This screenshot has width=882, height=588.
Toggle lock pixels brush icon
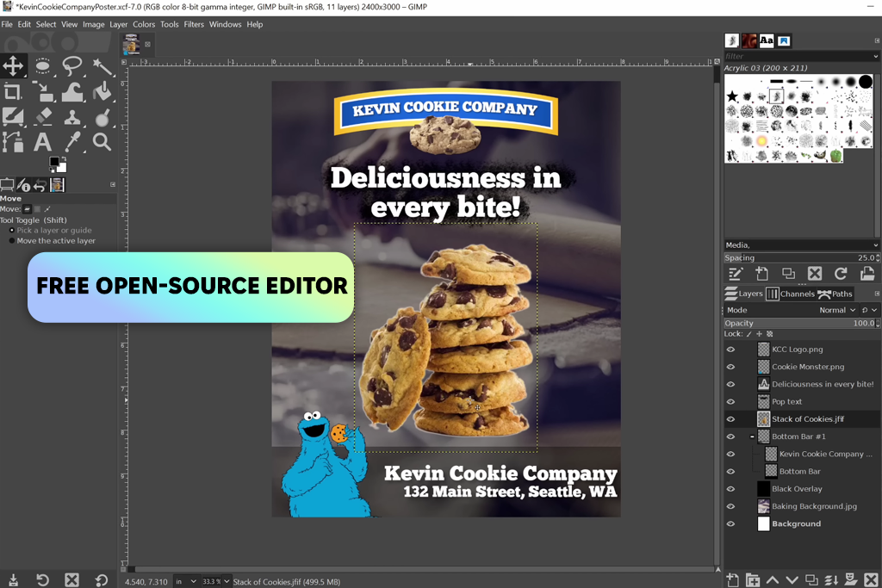point(748,334)
